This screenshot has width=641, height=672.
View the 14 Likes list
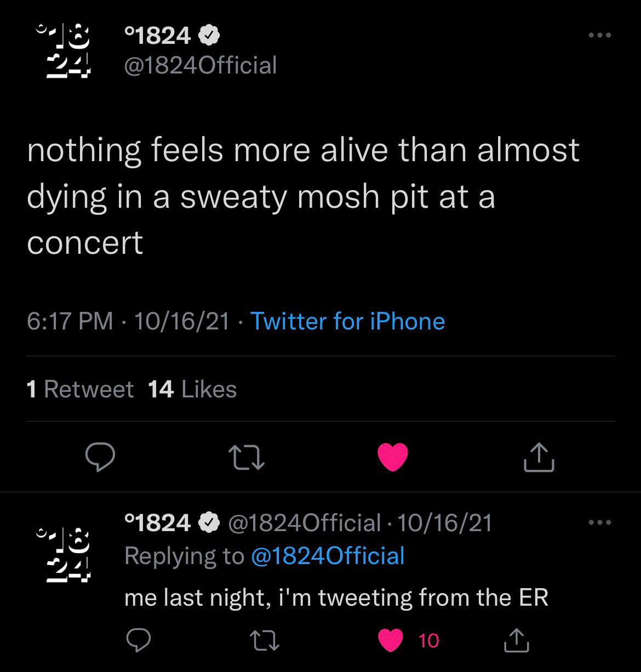192,389
